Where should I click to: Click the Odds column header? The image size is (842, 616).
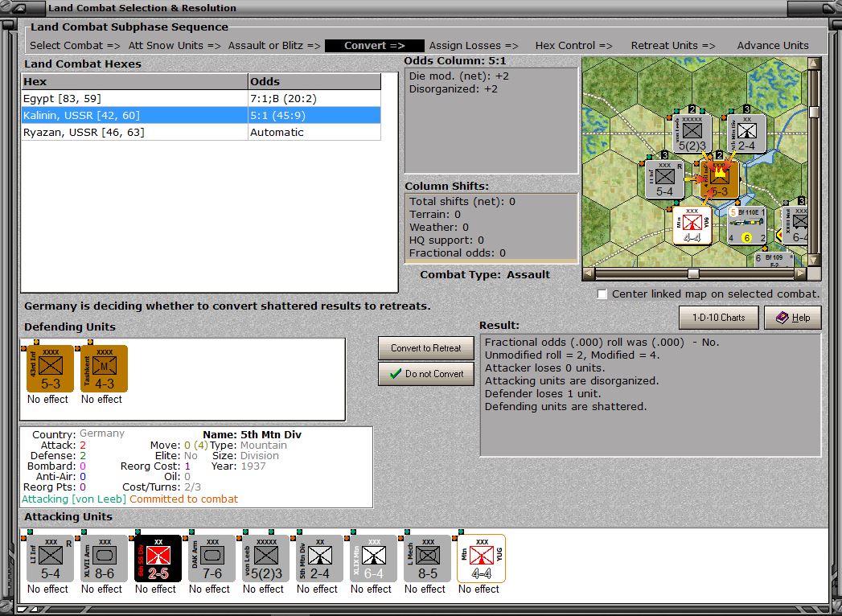click(314, 82)
